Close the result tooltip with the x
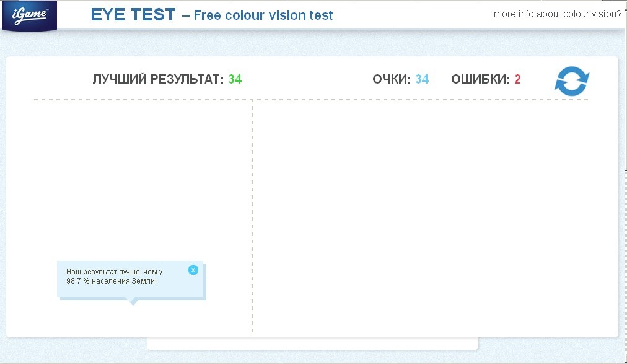627x364 pixels. 193,270
